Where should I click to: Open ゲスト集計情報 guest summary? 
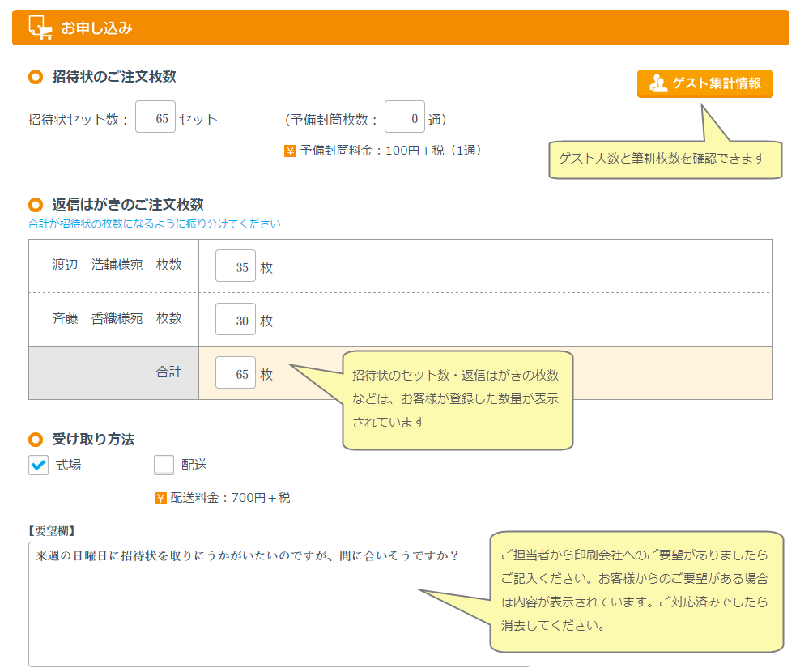tap(704, 83)
